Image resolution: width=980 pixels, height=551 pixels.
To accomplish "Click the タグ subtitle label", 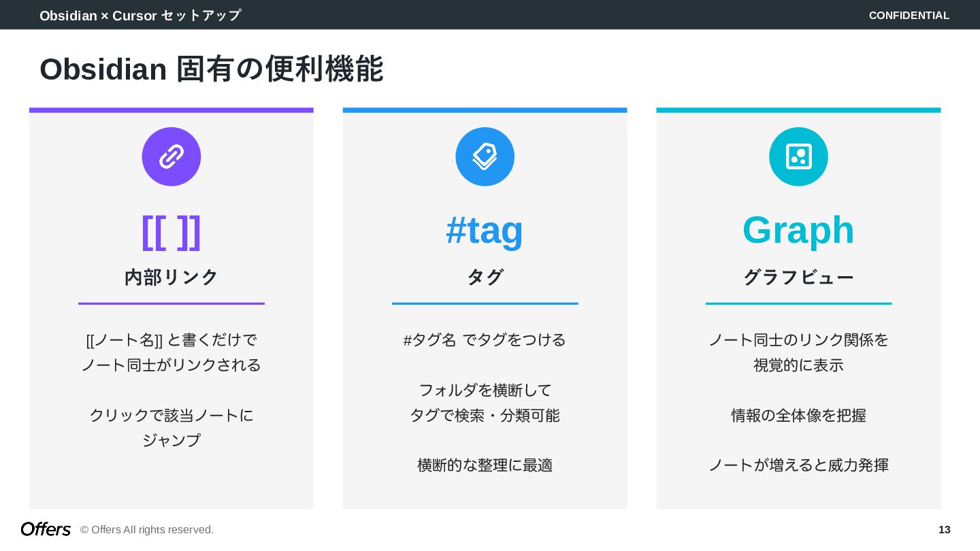I will tap(485, 277).
